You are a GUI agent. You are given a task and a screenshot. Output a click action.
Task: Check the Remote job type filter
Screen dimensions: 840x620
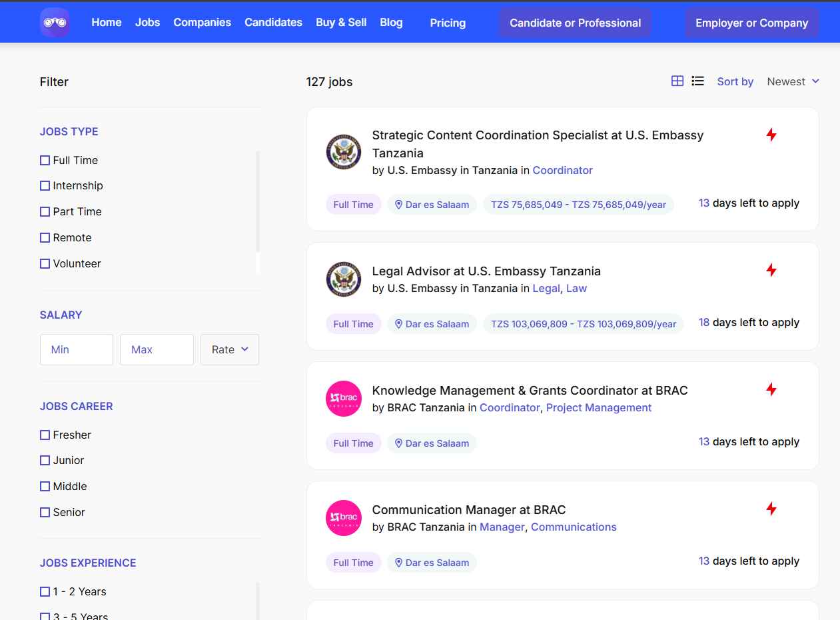pyautogui.click(x=45, y=237)
